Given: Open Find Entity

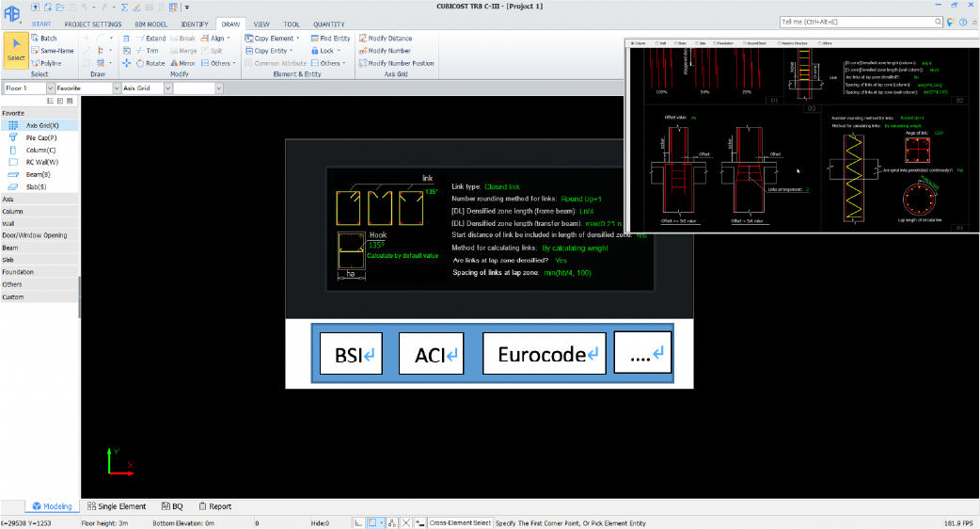Looking at the screenshot, I should 329,39.
